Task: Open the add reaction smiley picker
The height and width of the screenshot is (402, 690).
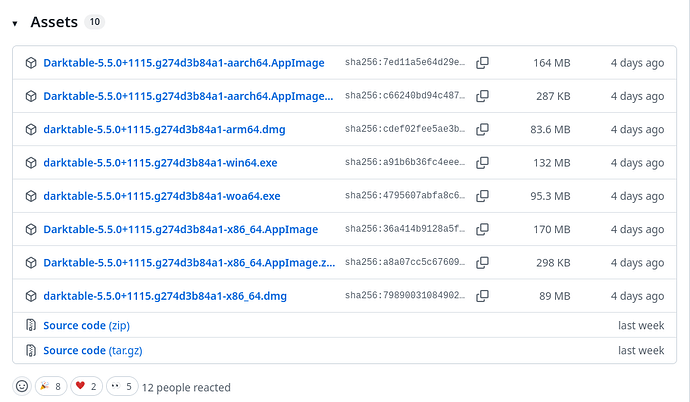Action: tap(22, 386)
